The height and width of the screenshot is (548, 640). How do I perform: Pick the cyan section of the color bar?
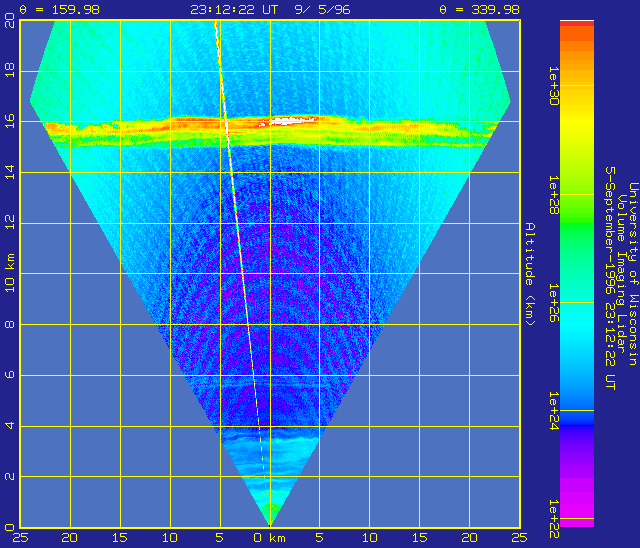click(577, 322)
